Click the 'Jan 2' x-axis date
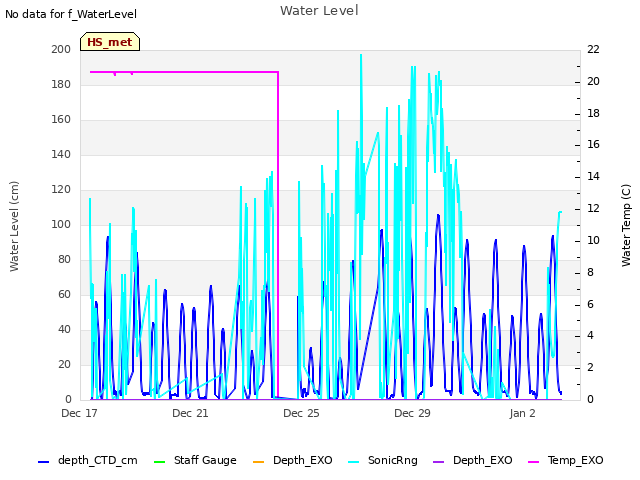 pos(522,413)
